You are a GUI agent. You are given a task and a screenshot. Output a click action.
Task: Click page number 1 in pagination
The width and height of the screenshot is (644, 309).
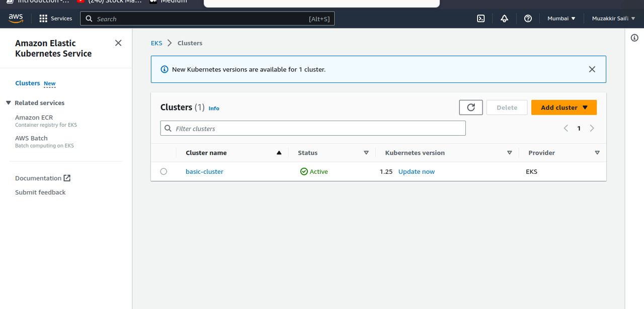pos(579,128)
